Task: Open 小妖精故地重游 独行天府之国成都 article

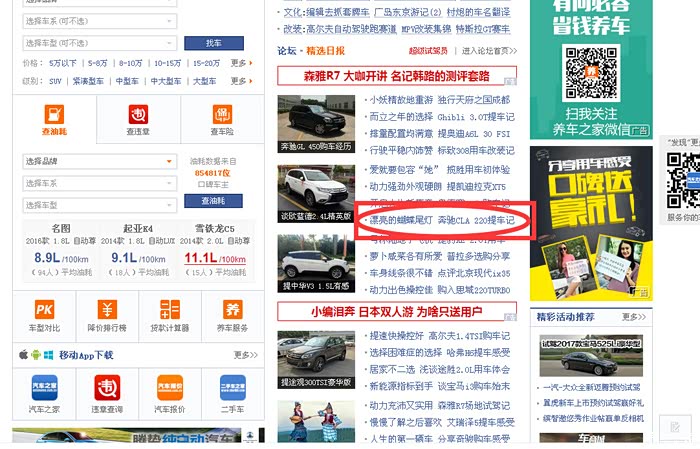Action: tap(439, 100)
